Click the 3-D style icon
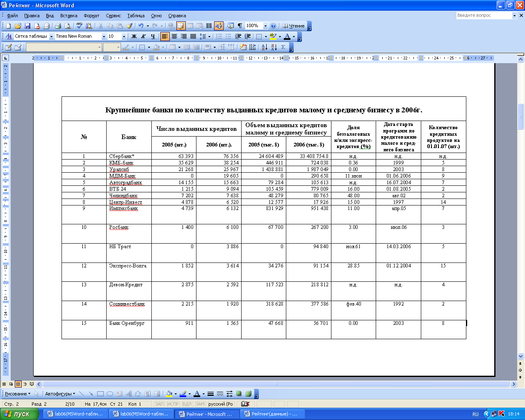525x420 pixels. coord(248,394)
